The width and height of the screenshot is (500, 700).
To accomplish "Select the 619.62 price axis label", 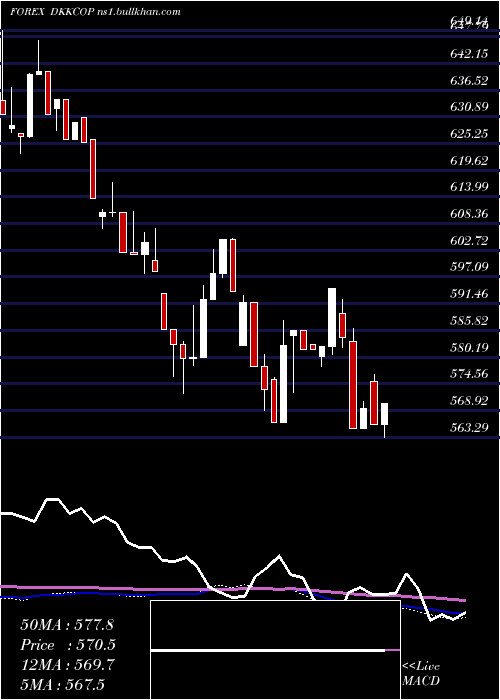I will (469, 160).
